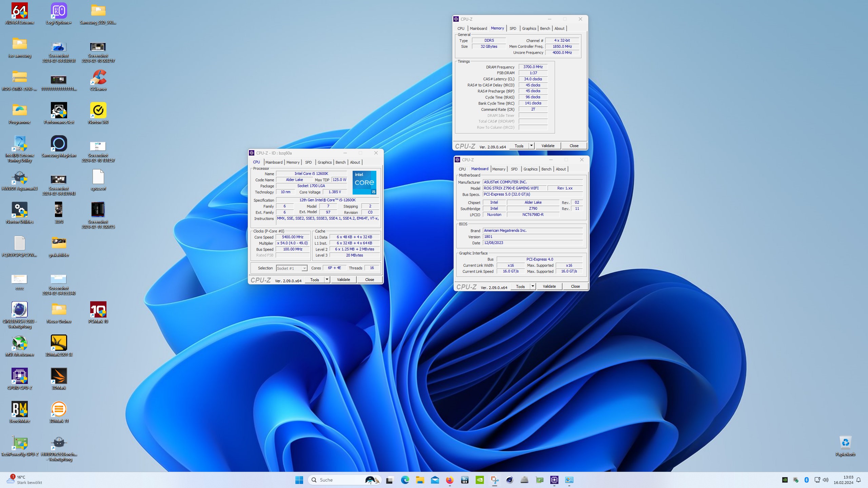The image size is (868, 488).
Task: Open SPD tab in Memory CPU-Z window
Action: tap(513, 28)
